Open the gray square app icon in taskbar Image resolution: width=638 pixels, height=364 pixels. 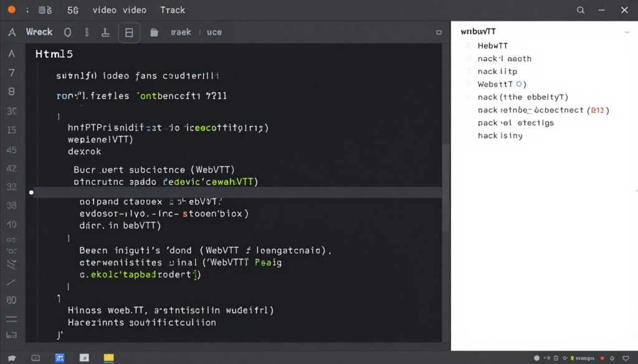click(84, 358)
